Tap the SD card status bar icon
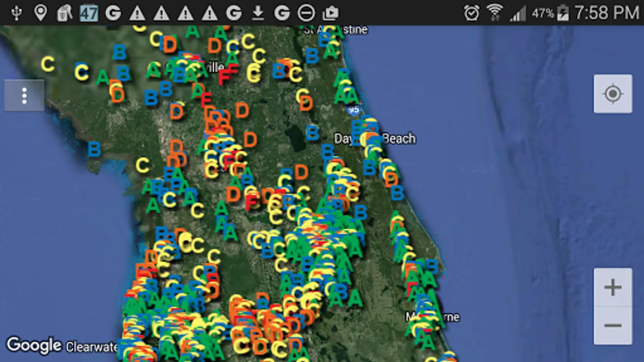The width and height of the screenshot is (644, 362). (64, 13)
